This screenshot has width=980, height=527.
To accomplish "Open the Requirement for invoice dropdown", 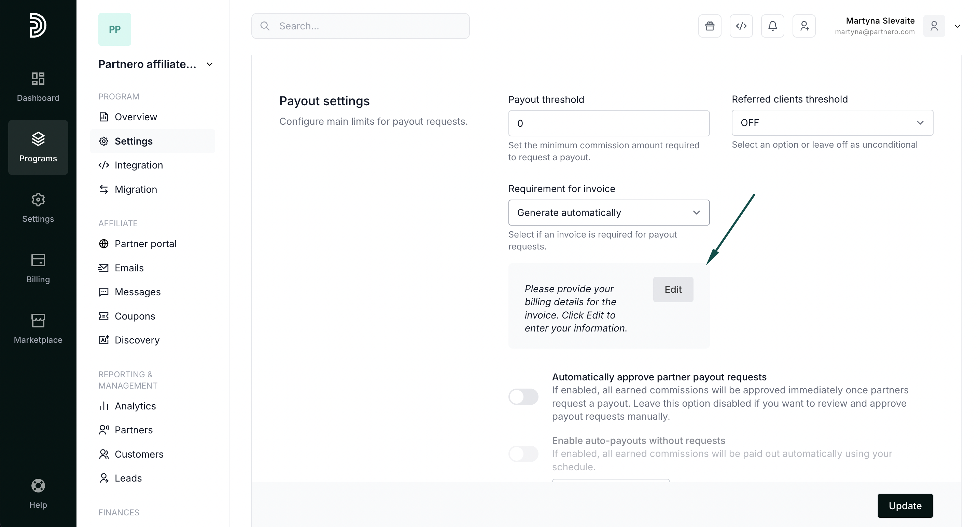I will pos(608,213).
